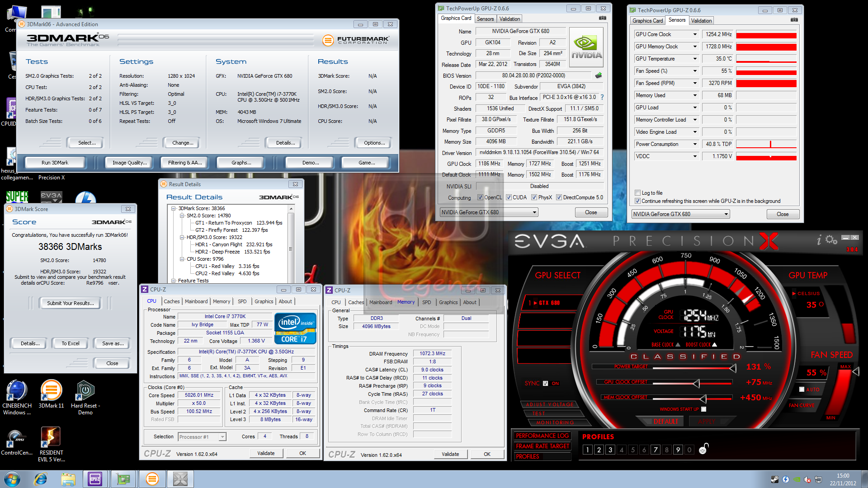The height and width of the screenshot is (488, 868).
Task: Open EVGA Precision X settings gear
Action: [x=831, y=239]
